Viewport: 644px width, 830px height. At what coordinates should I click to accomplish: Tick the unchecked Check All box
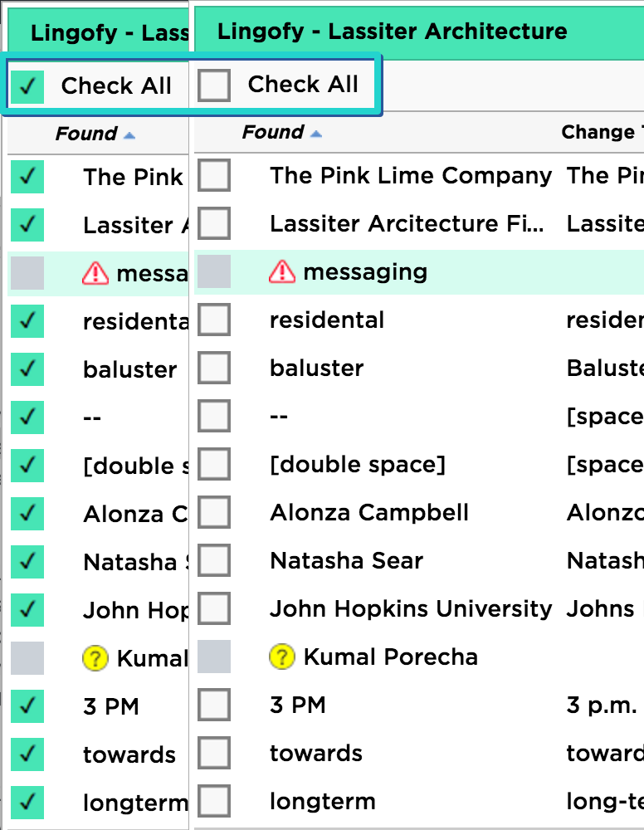coord(214,85)
